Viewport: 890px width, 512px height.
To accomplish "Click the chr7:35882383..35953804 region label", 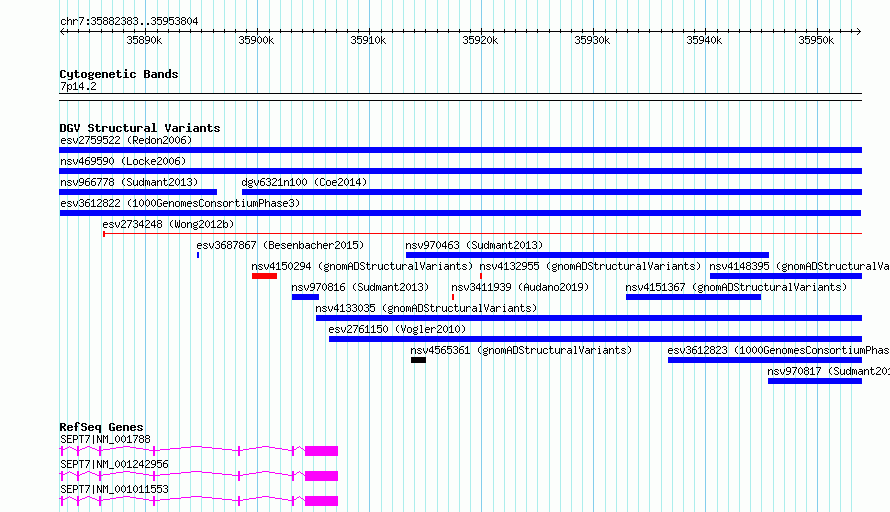I will coord(129,22).
